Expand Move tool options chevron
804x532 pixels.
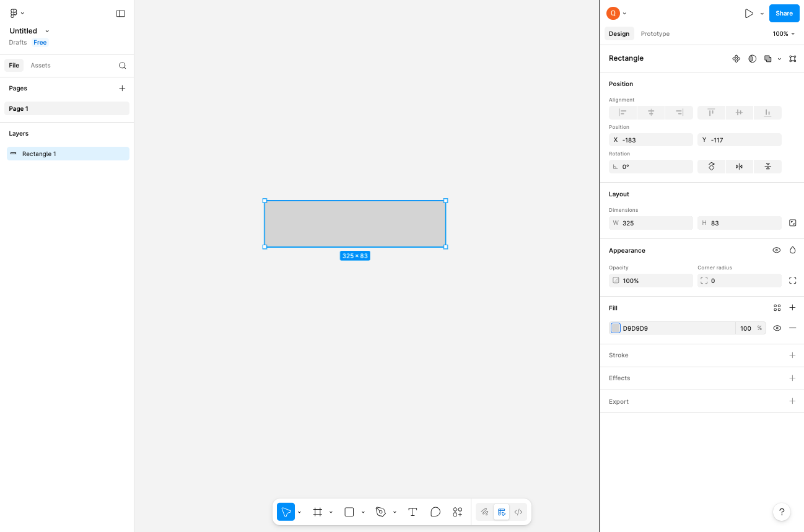[x=300, y=512]
